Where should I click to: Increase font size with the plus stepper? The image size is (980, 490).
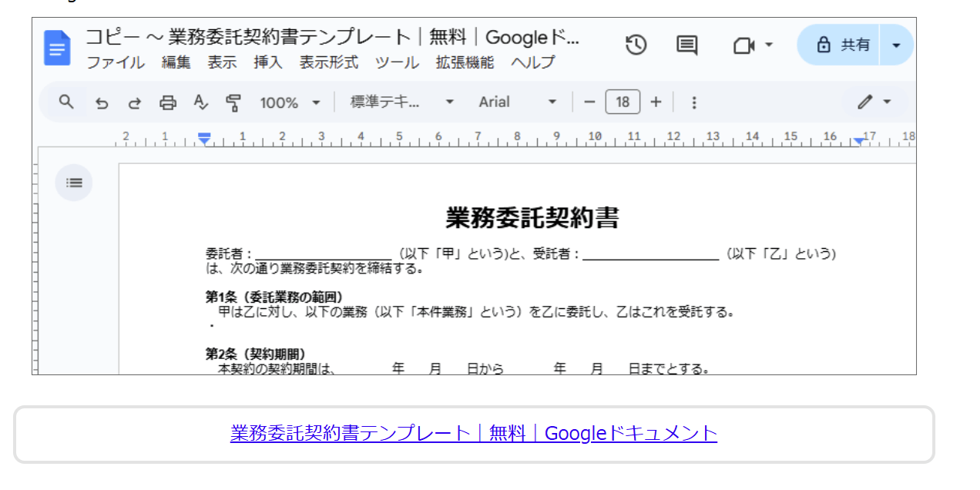[655, 102]
